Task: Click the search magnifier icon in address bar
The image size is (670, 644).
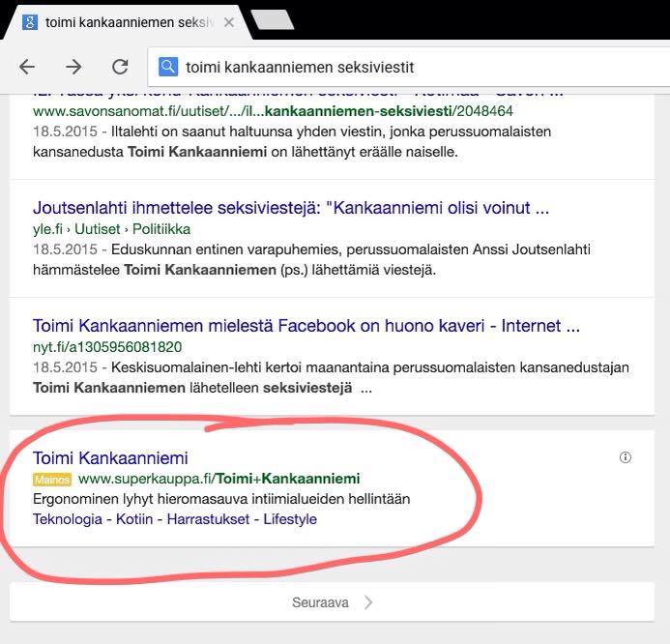Action: (168, 67)
